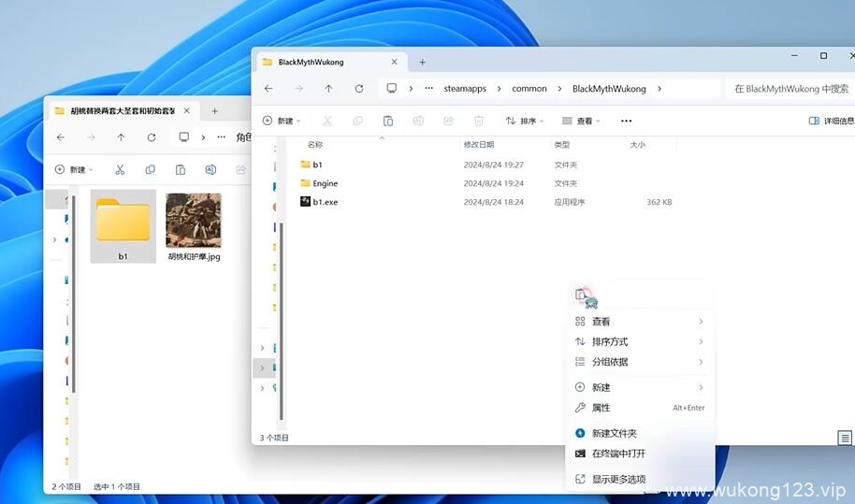
Task: Select b1.exe file row
Action: click(485, 202)
